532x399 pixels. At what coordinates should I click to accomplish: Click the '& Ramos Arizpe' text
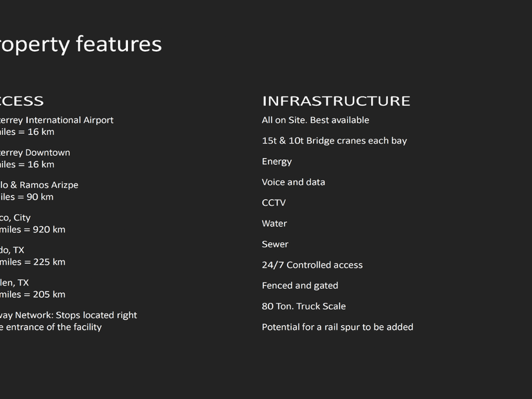click(x=39, y=185)
